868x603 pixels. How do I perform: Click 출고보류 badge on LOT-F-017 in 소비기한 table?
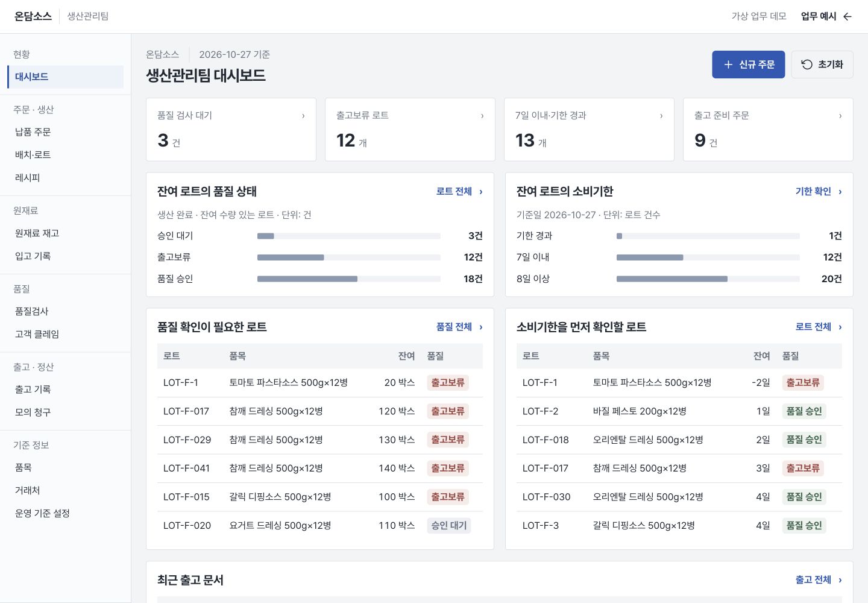point(803,469)
